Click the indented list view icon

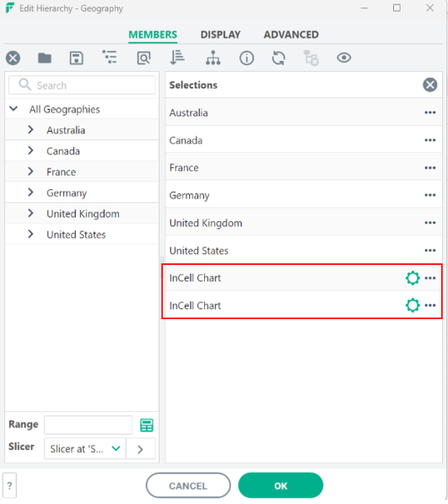[110, 57]
